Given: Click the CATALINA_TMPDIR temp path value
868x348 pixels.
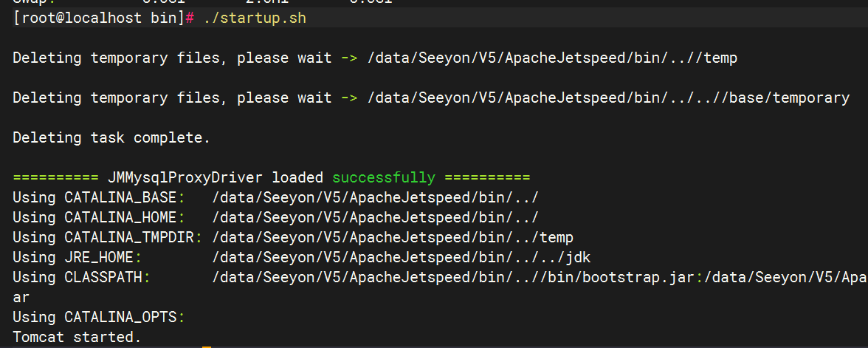Looking at the screenshot, I should coord(392,238).
